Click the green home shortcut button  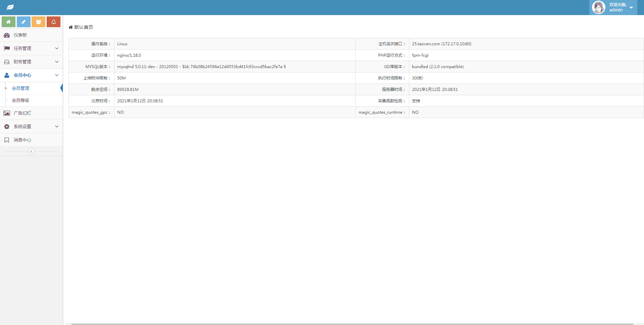coord(8,22)
